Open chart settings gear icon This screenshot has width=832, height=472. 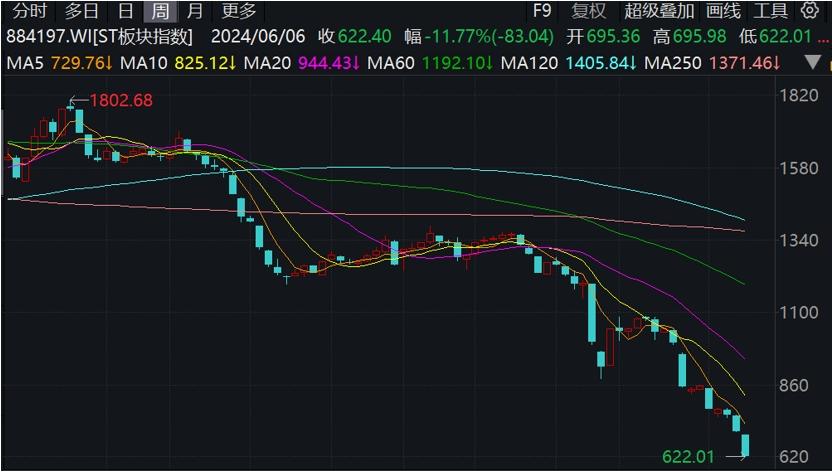(810, 10)
